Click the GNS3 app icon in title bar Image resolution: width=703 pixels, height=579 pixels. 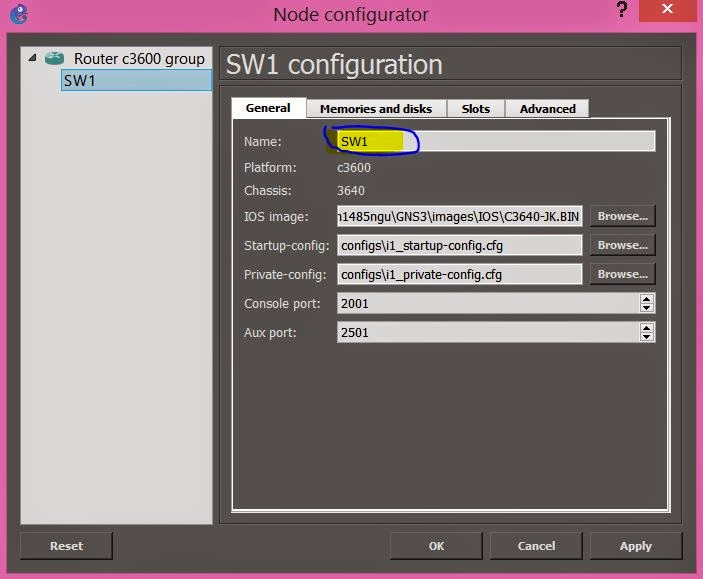(19, 14)
